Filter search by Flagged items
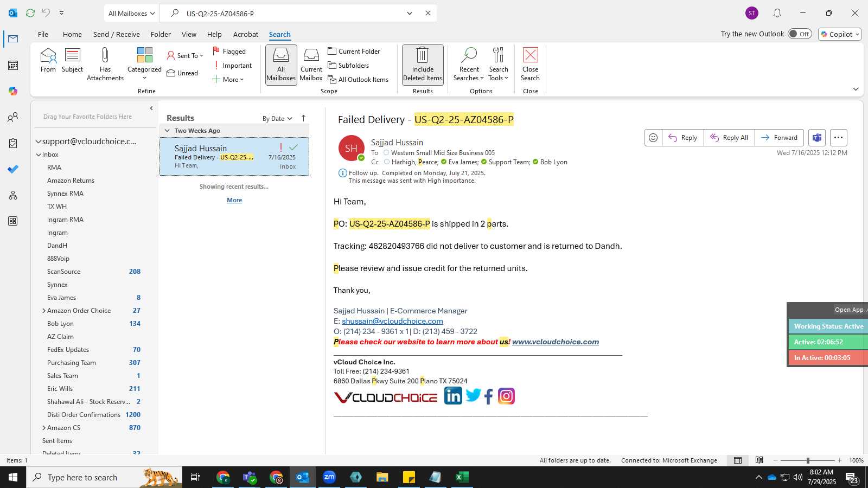The height and width of the screenshot is (488, 868). tap(229, 51)
